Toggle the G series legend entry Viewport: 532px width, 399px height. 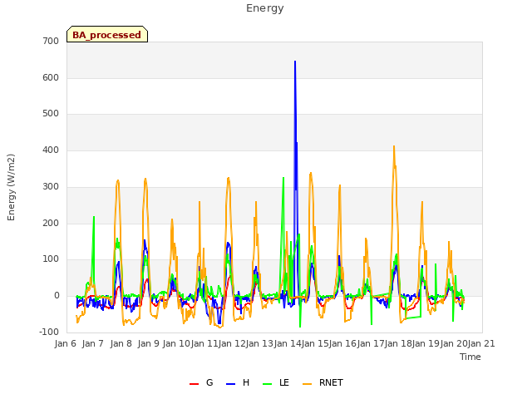click(201, 382)
